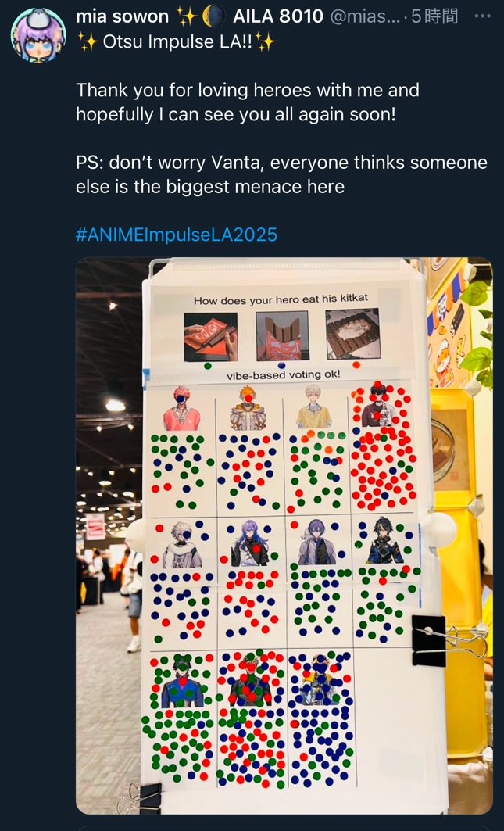Tap the 'vibe-based voting ok!' caption
This screenshot has width=504, height=831.
pos(283,374)
